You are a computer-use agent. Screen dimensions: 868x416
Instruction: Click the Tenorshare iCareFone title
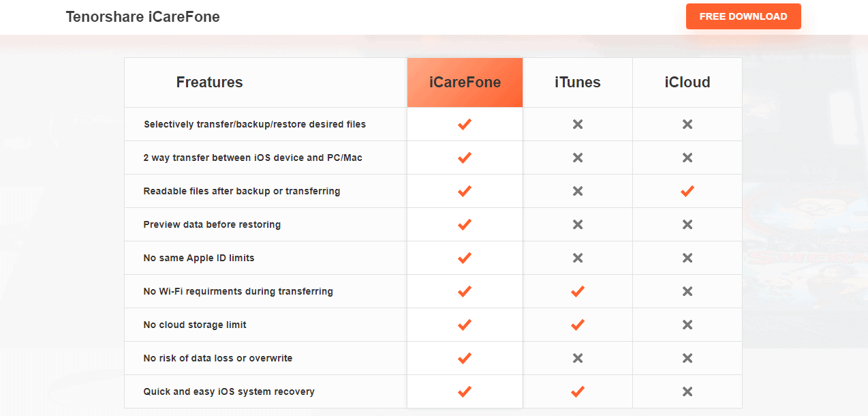click(x=143, y=17)
